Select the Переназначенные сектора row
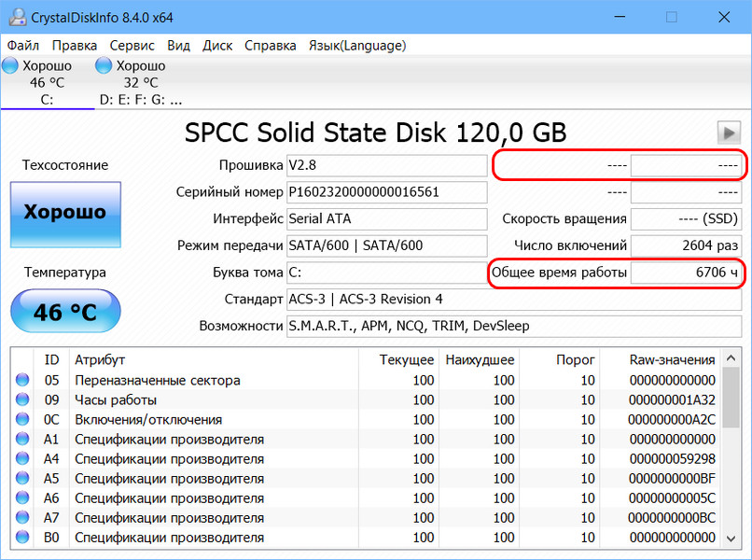Image resolution: width=752 pixels, height=560 pixels. (367, 380)
